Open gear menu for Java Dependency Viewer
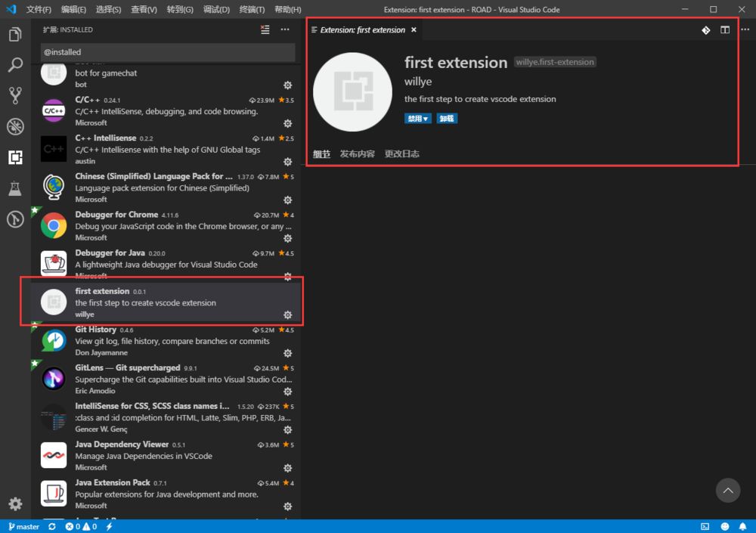The image size is (756, 533). pos(288,468)
